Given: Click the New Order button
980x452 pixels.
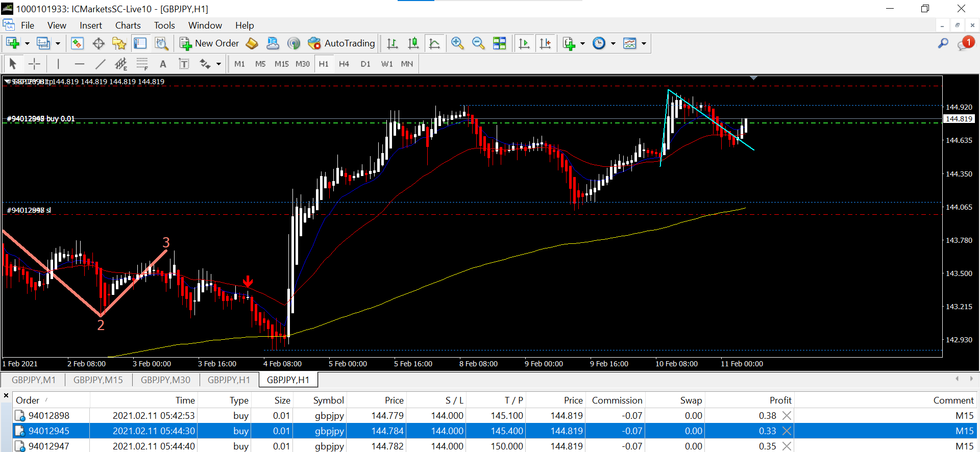Looking at the screenshot, I should [209, 43].
